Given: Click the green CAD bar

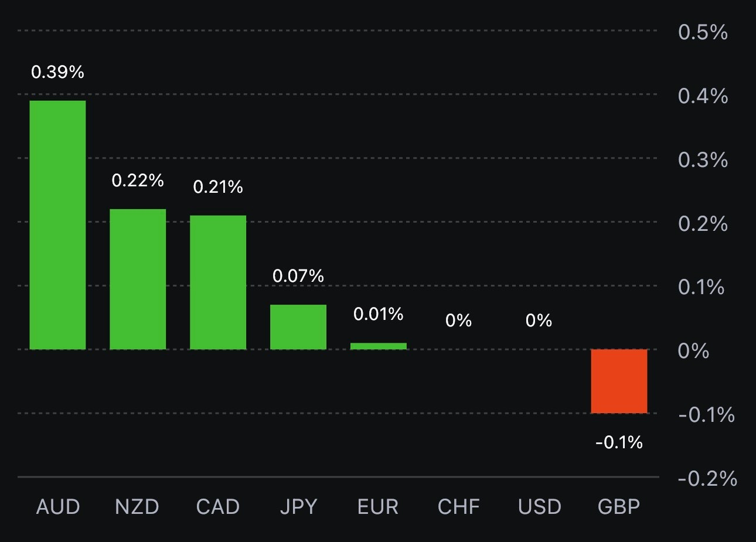Looking at the screenshot, I should pyautogui.click(x=218, y=282).
